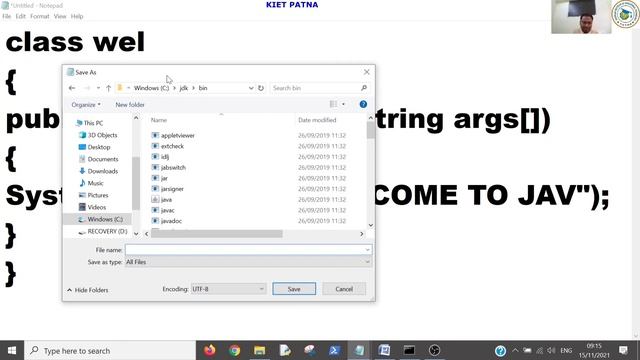Open Firefox from the taskbar
The image size is (640, 360).
(210, 350)
